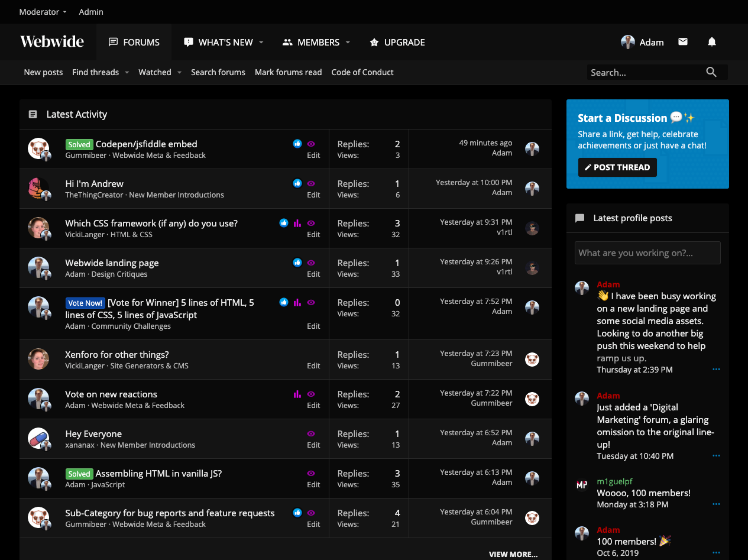Viewport: 748px width, 560px height.
Task: Open the Members tab
Action: (311, 42)
